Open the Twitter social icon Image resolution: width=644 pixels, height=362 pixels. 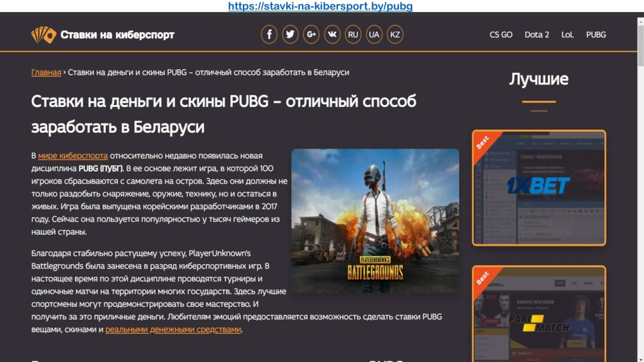pos(290,34)
